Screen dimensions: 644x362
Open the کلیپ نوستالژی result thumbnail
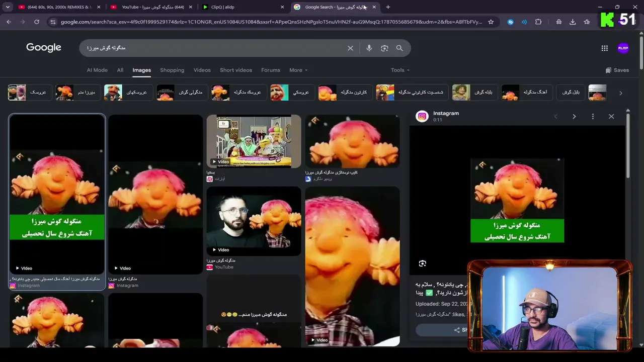[353, 141]
